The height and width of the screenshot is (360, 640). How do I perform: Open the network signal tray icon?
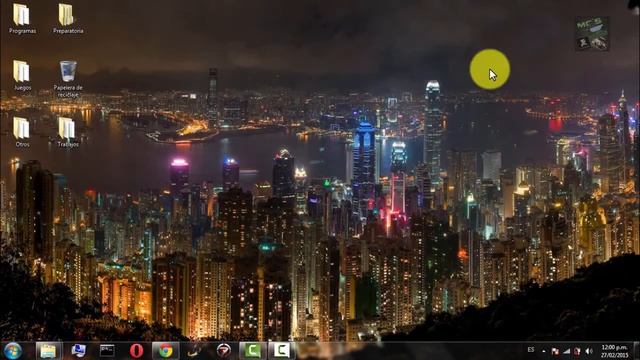pyautogui.click(x=566, y=351)
